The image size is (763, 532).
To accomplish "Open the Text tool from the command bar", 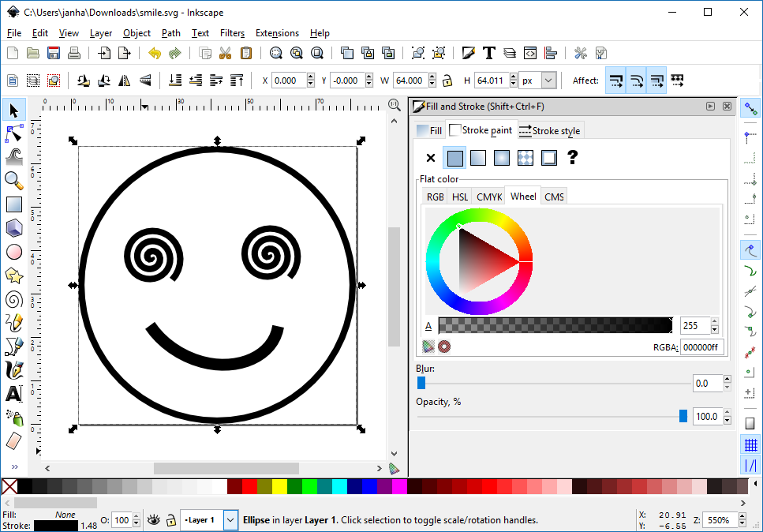I will (x=488, y=53).
